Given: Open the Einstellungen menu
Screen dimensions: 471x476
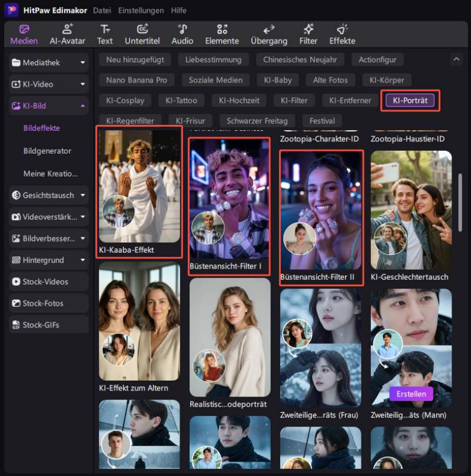Looking at the screenshot, I should coord(141,11).
